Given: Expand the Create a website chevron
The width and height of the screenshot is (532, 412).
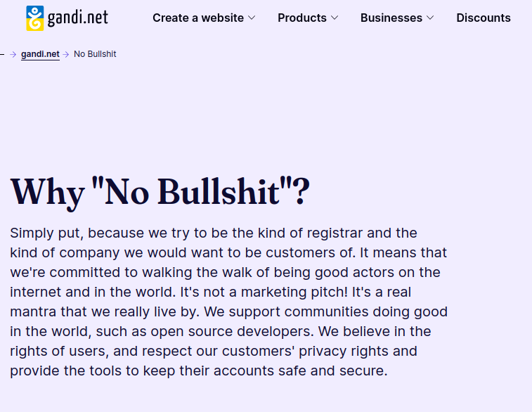Looking at the screenshot, I should (x=252, y=18).
